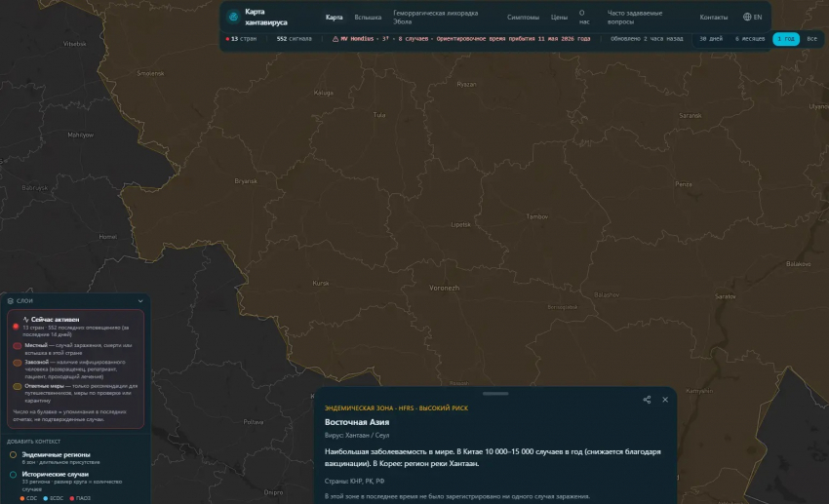Click the обновлено 2 часа назад status
Screen dimensions: 829x504
(647, 39)
